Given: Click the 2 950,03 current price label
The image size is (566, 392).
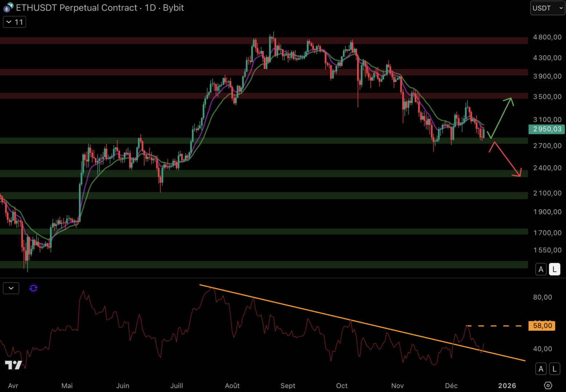Looking at the screenshot, I should (x=547, y=129).
